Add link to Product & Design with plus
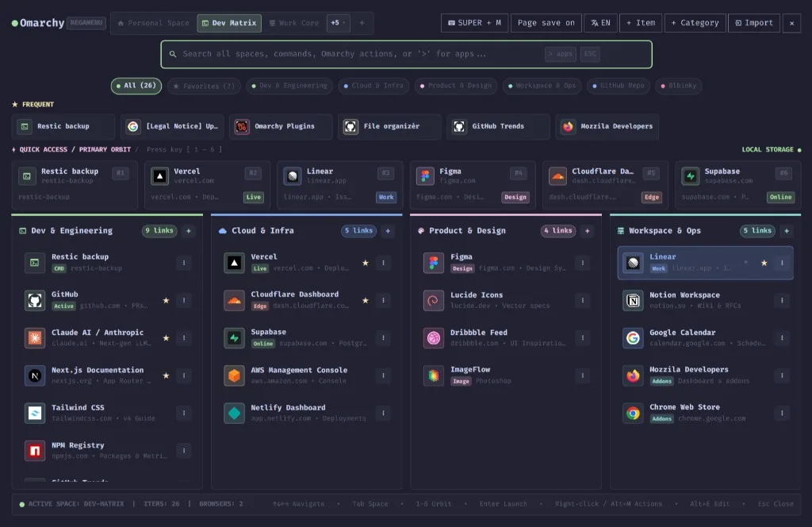 (x=588, y=231)
